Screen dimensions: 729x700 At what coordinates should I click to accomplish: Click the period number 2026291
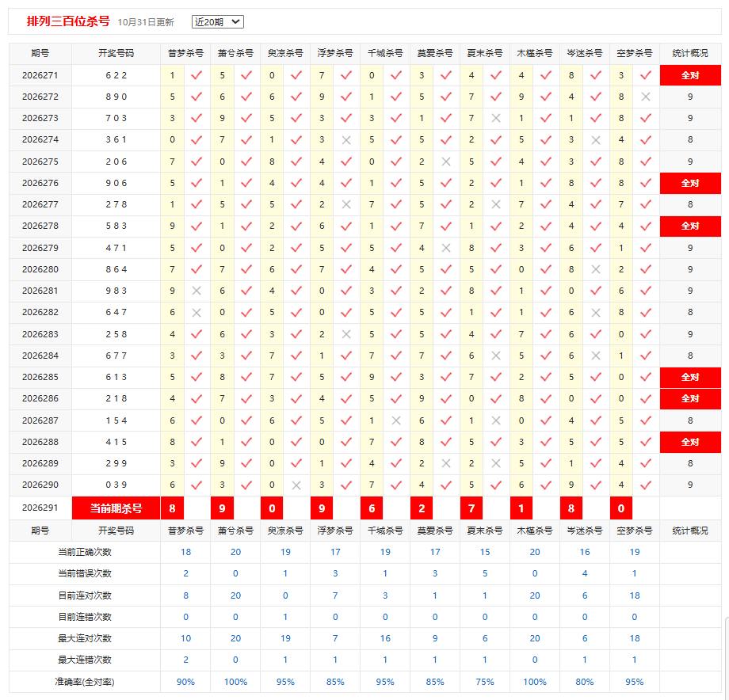pos(40,508)
